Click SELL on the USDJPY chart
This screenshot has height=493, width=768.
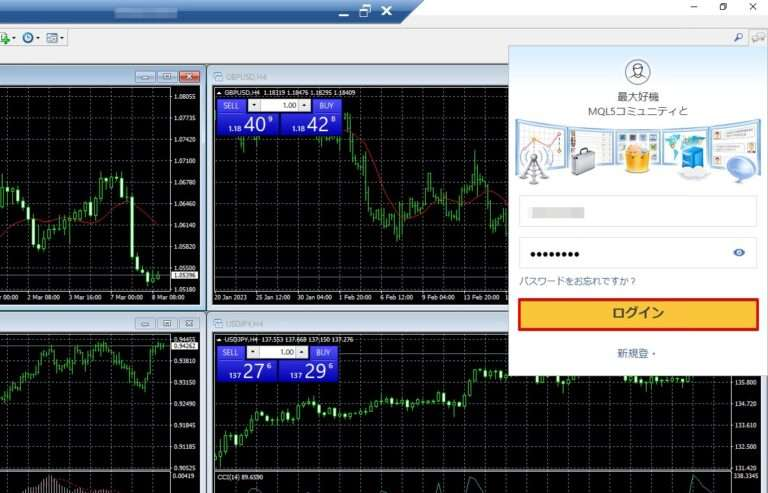point(230,352)
